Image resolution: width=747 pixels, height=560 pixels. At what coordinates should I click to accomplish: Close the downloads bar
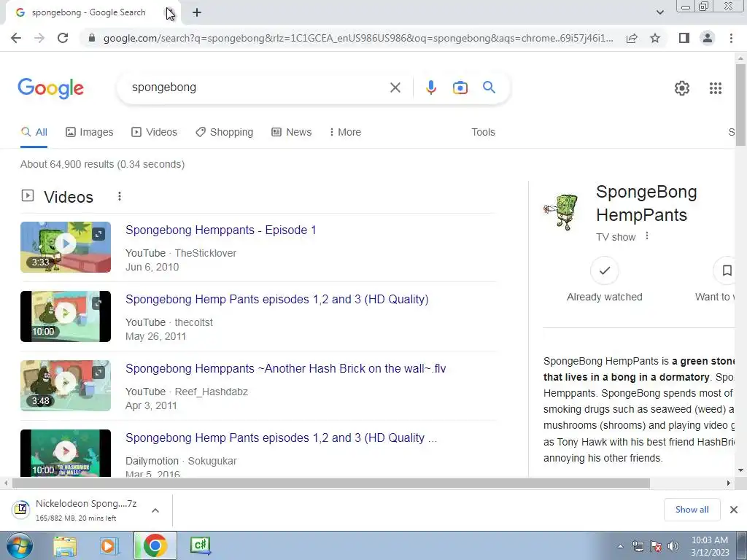point(734,510)
